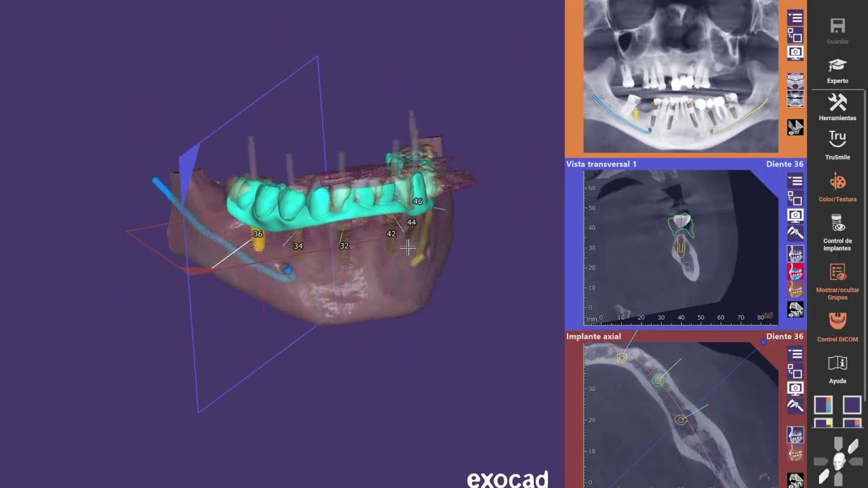This screenshot has width=868, height=488.
Task: Choose the blue jaw view in transversal panel
Action: pyautogui.click(x=795, y=254)
